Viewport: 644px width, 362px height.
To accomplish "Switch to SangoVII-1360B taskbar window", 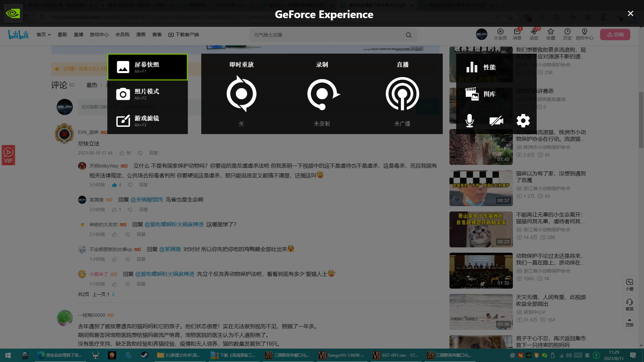I will point(342,355).
